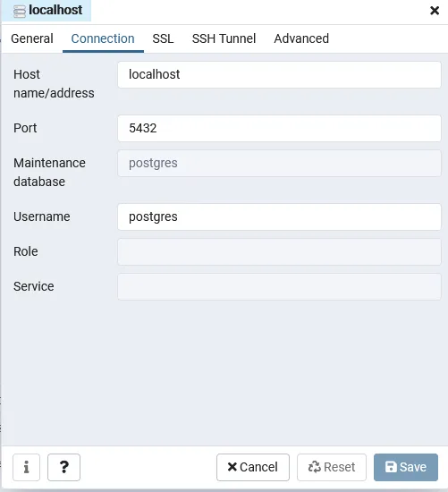Screen dimensions: 448x492
Task: Click the localhost dialog title text
Action: tap(55, 10)
